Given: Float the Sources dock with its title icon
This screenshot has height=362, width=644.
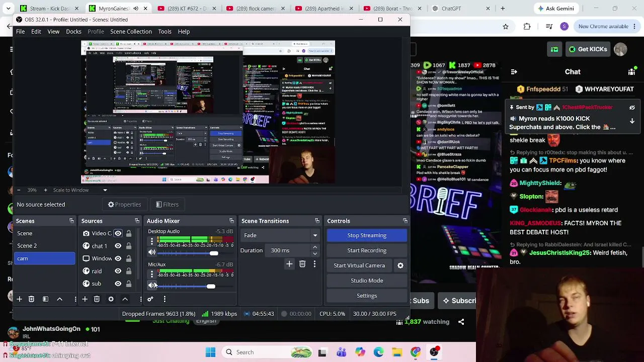Looking at the screenshot, I should (x=137, y=221).
